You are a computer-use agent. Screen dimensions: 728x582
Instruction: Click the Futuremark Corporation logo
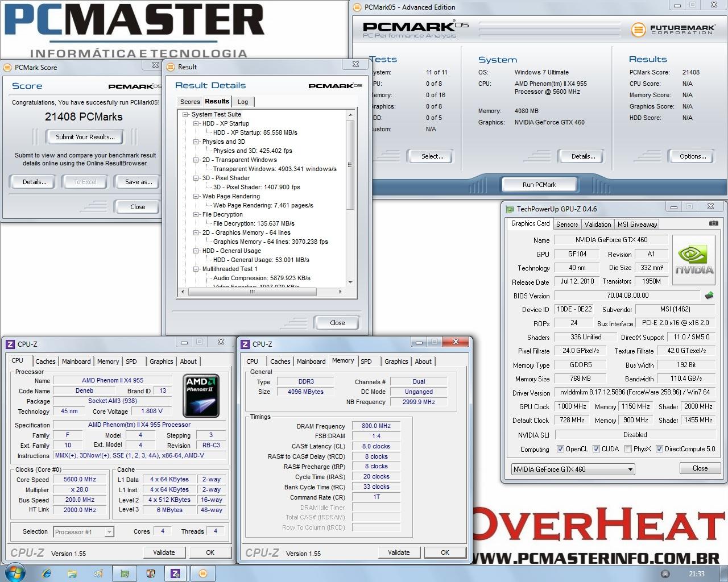pyautogui.click(x=672, y=29)
